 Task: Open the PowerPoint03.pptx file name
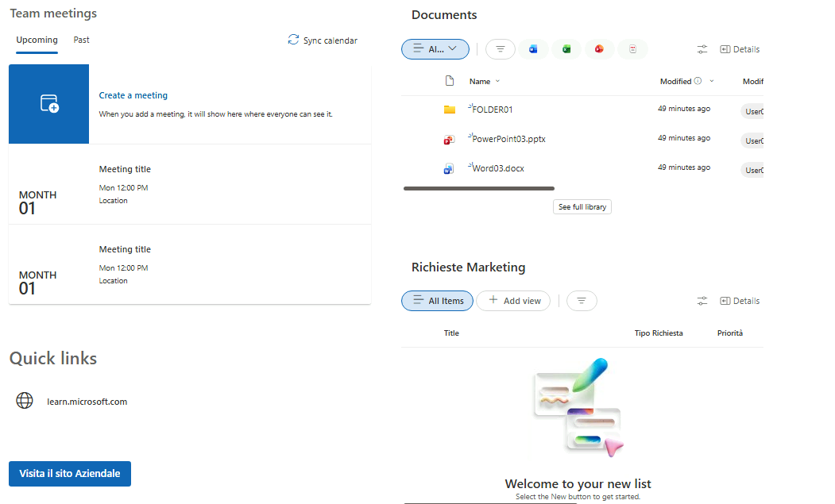[508, 139]
